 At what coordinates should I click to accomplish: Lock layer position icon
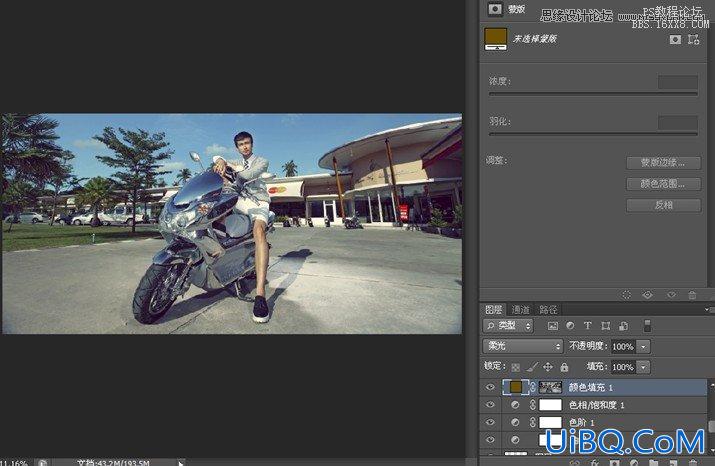[548, 367]
